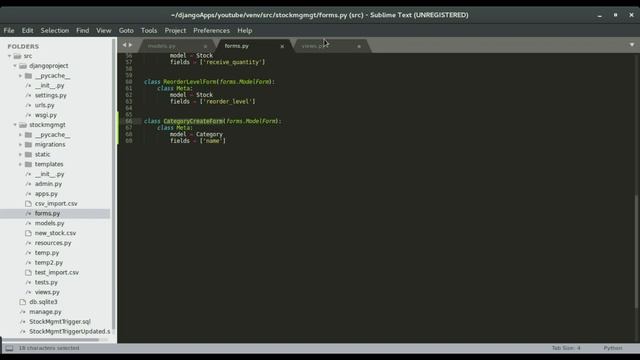Click the editor vertical scrollbar
This screenshot has height=360, width=640.
[x=636, y=251]
